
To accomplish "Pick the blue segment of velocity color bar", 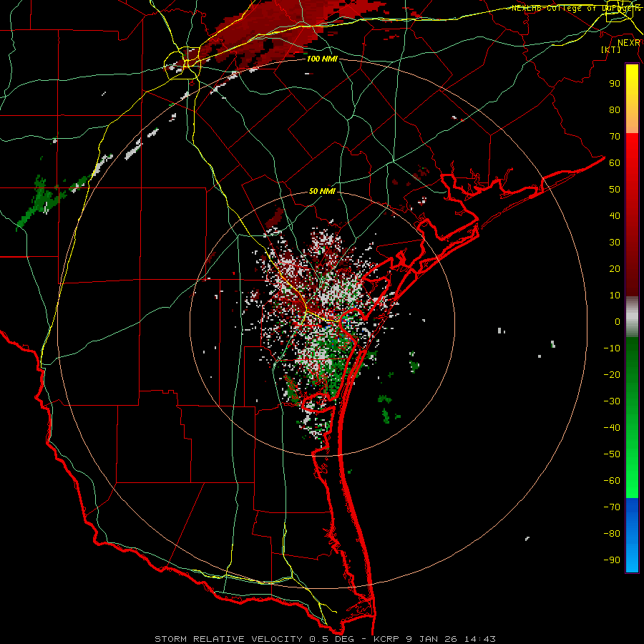I will tap(632, 535).
